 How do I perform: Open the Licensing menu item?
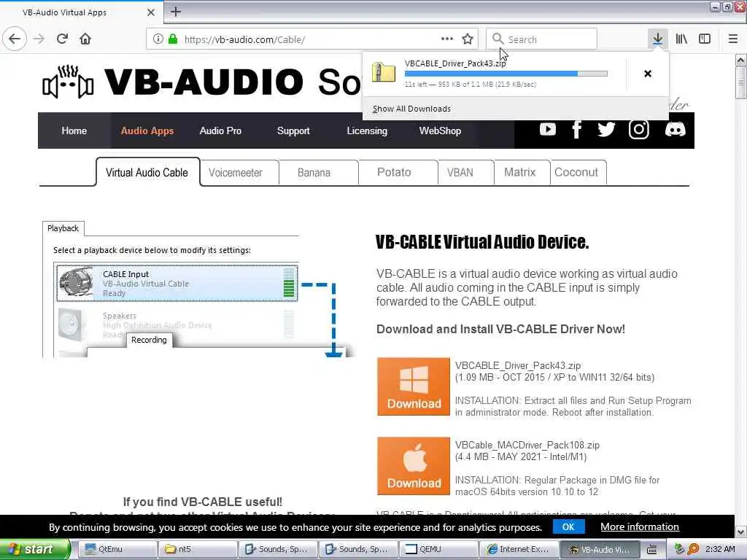[x=367, y=131]
